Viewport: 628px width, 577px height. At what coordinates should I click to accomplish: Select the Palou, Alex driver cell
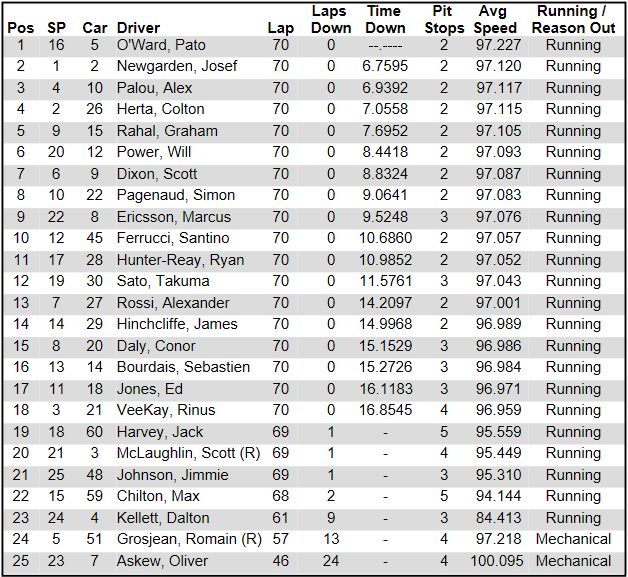[x=156, y=88]
